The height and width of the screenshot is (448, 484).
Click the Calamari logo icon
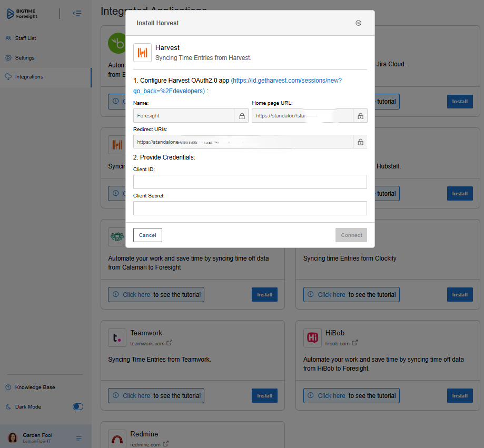[117, 237]
